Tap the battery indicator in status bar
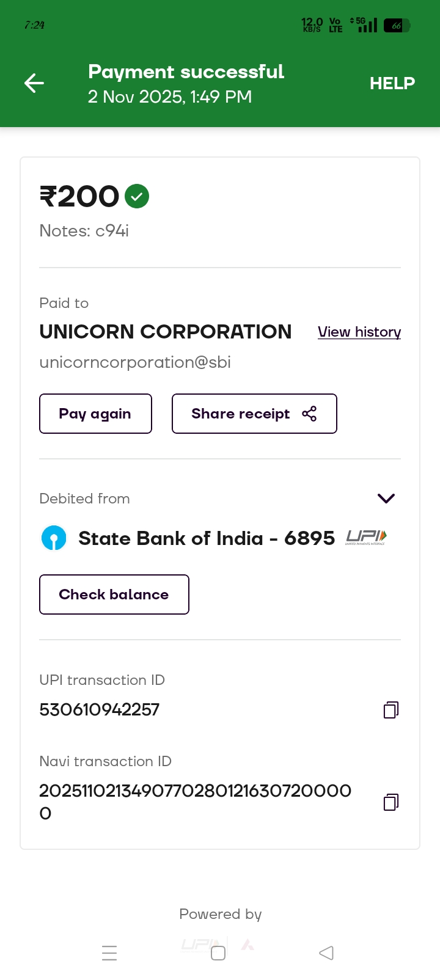 click(x=397, y=26)
